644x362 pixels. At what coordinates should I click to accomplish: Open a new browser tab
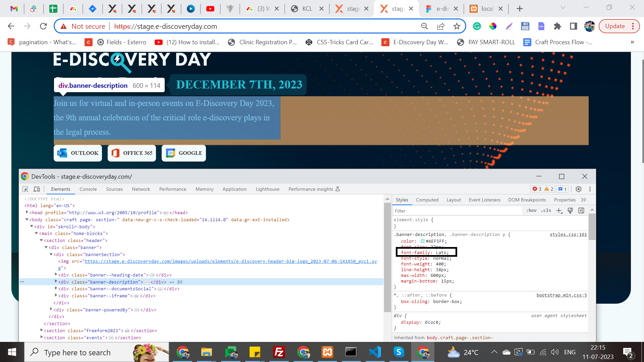coord(520,9)
